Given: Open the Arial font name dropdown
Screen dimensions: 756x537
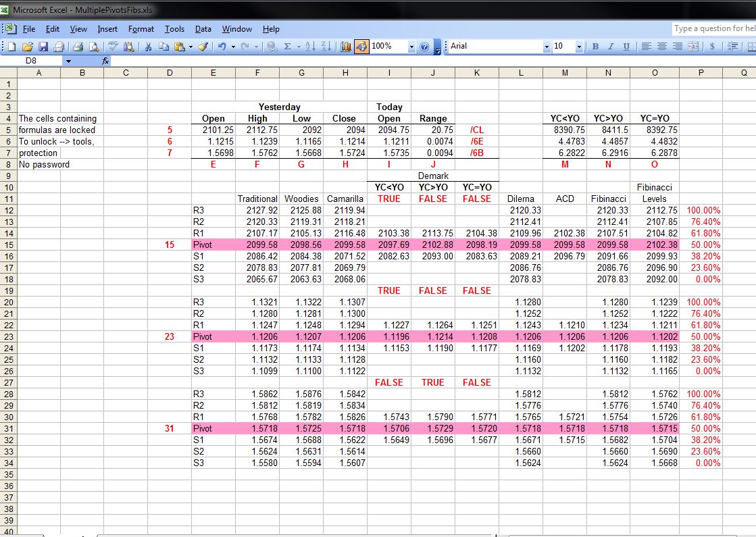Looking at the screenshot, I should (x=547, y=47).
